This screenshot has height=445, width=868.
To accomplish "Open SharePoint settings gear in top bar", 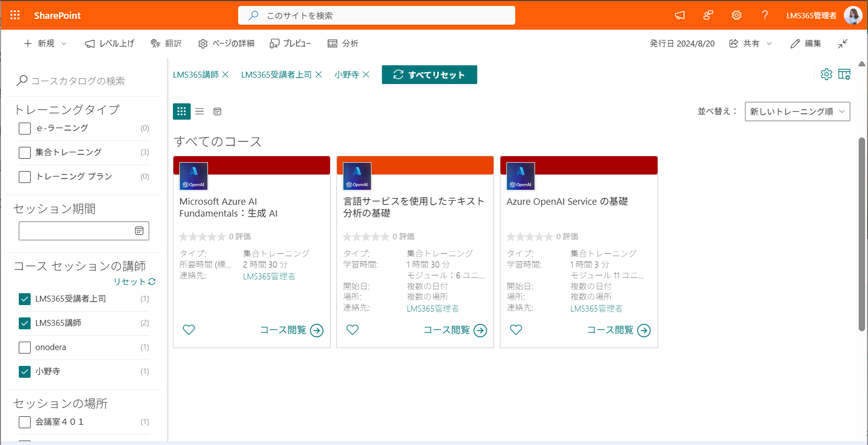I will (737, 15).
